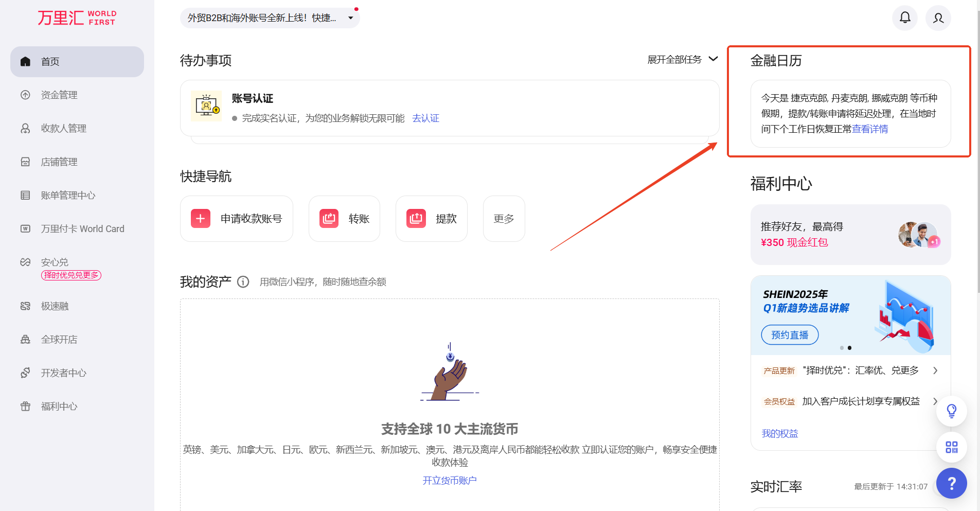Expand all tasks via 展开全部任务
The height and width of the screenshot is (511, 980).
[x=682, y=60]
